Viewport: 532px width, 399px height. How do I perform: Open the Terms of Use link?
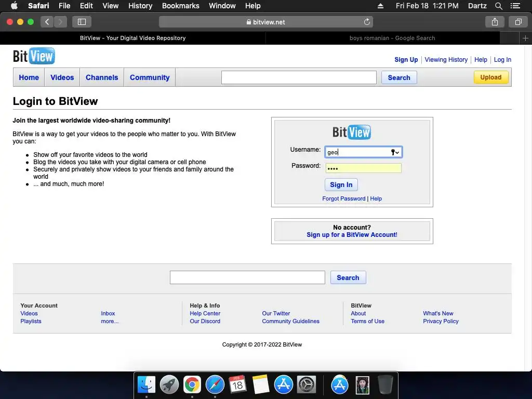[367, 321]
